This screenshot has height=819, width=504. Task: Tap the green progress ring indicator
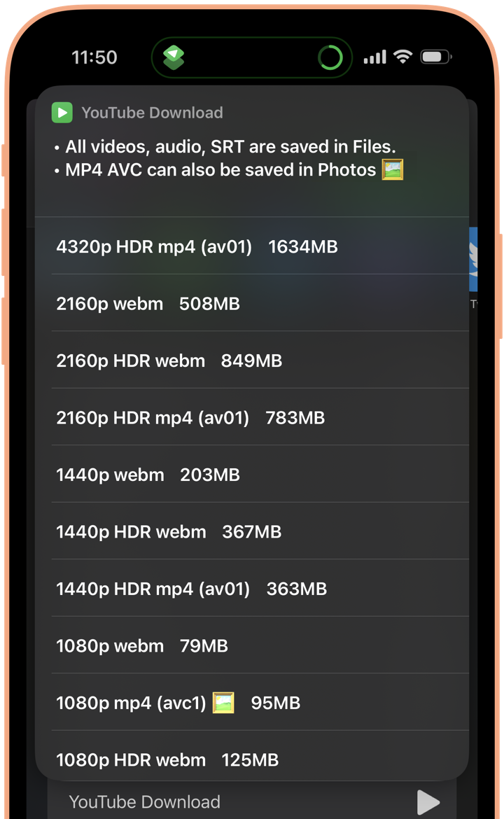point(330,57)
